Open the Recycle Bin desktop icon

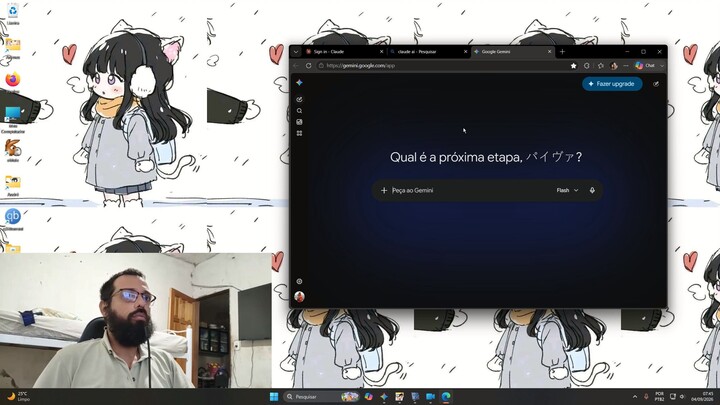click(x=13, y=13)
